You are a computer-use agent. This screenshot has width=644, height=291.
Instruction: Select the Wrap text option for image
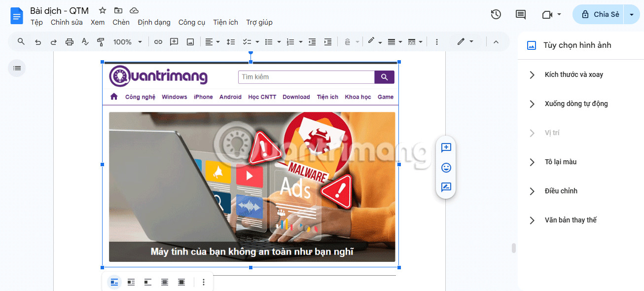coord(131,282)
